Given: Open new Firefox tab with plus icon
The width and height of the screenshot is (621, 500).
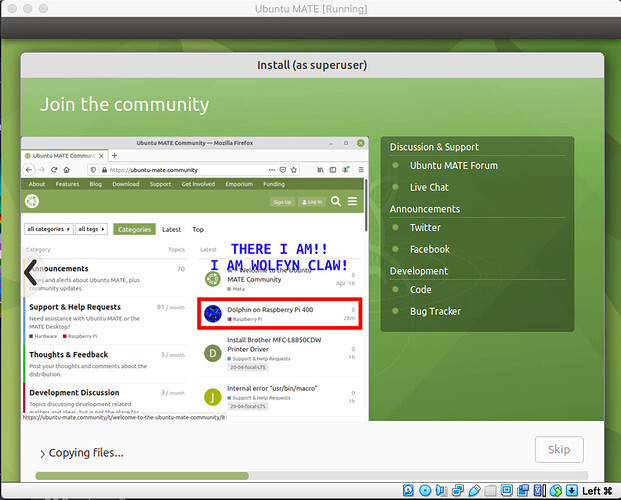Looking at the screenshot, I should coord(114,155).
